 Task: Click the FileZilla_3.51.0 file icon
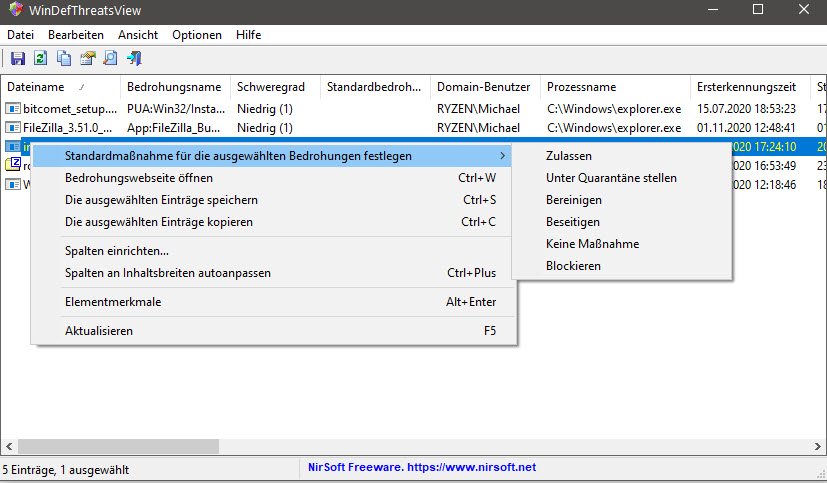click(x=13, y=128)
